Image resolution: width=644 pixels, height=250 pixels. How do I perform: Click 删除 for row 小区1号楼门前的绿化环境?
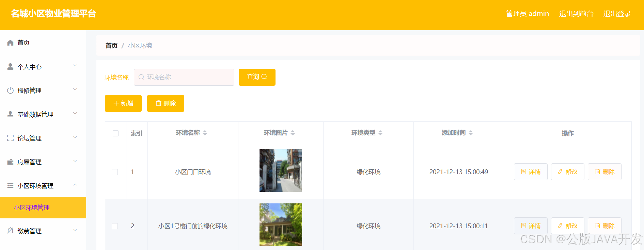pos(604,226)
